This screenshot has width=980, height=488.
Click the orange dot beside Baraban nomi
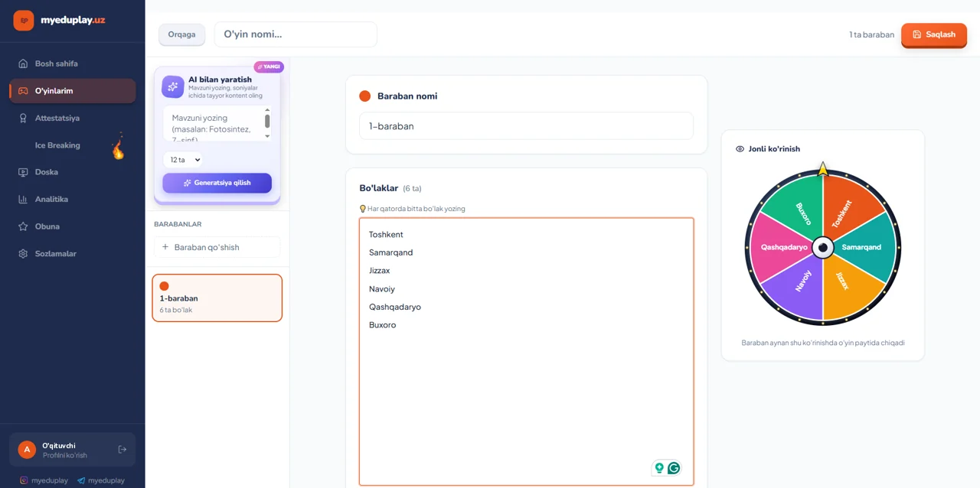coord(364,96)
